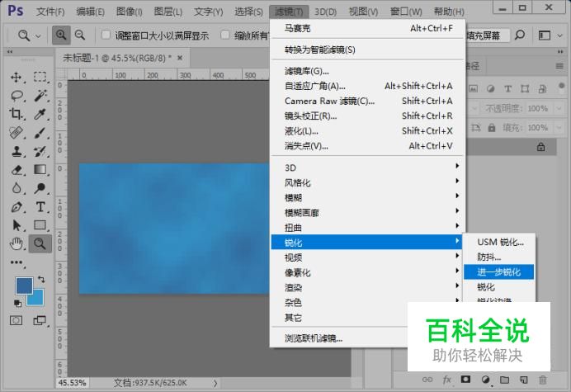This screenshot has width=571, height=392.
Task: Click the zoom in button in options bar
Action: point(61,35)
